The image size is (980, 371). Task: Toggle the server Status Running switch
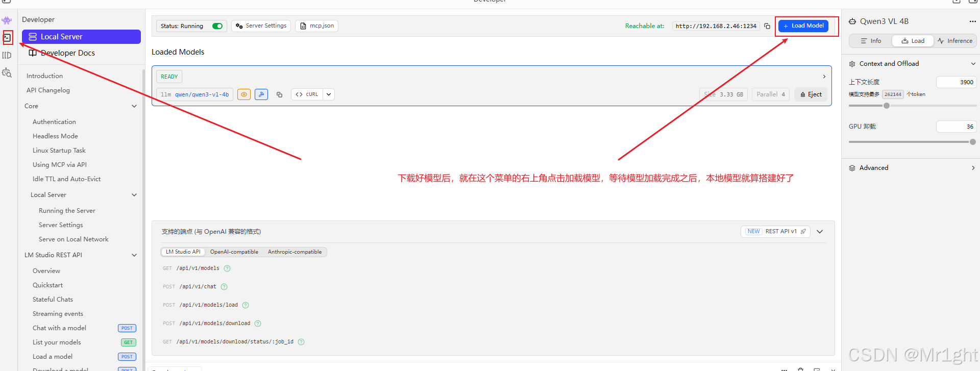(x=217, y=26)
